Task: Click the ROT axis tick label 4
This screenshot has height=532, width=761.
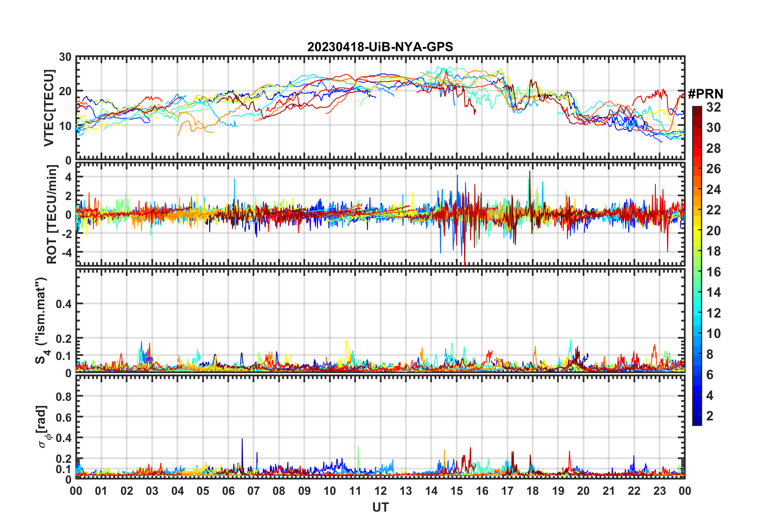Action: (68, 177)
